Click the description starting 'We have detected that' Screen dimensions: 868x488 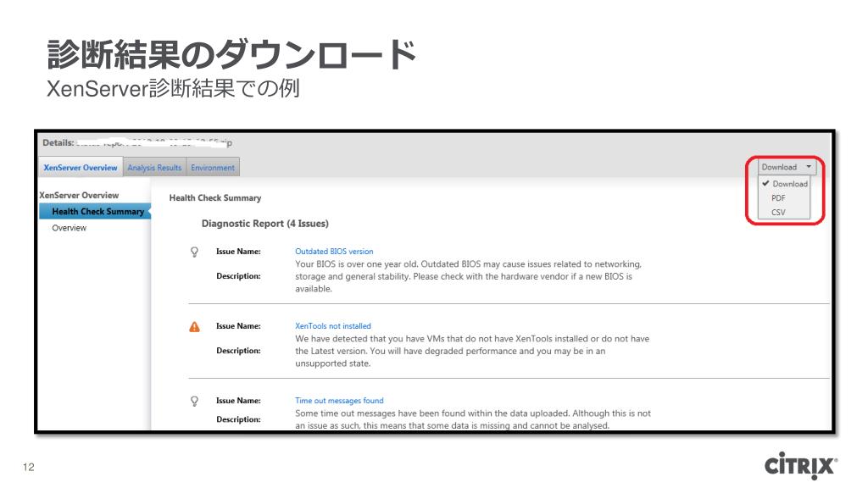[472, 351]
